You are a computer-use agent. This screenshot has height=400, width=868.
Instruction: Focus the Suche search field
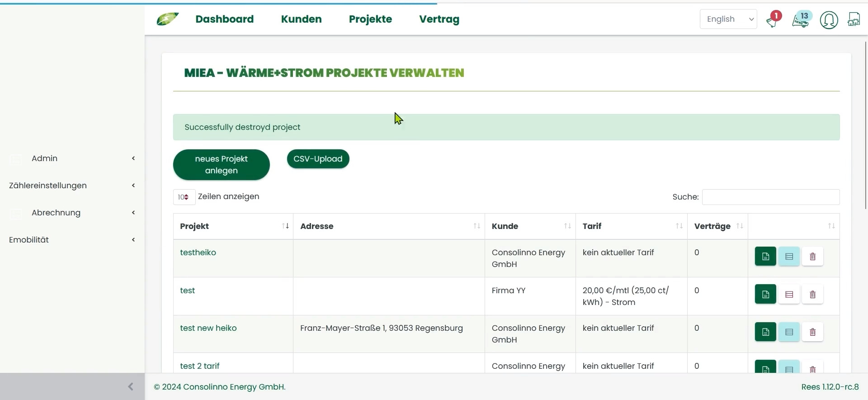coord(771,197)
